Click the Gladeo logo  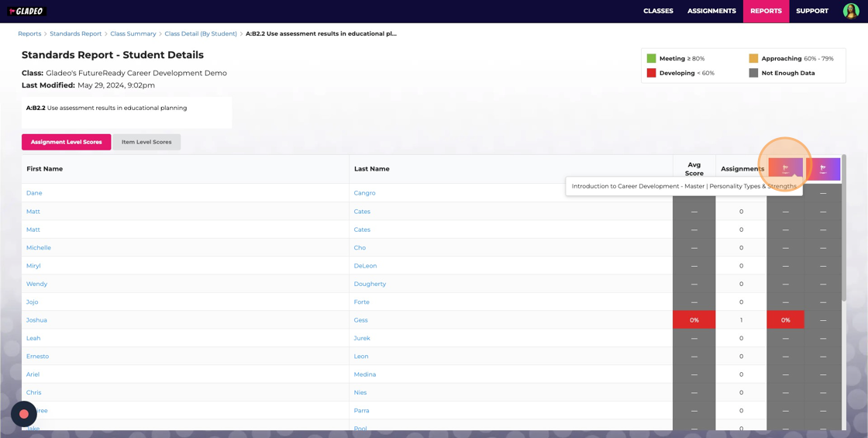pos(26,11)
